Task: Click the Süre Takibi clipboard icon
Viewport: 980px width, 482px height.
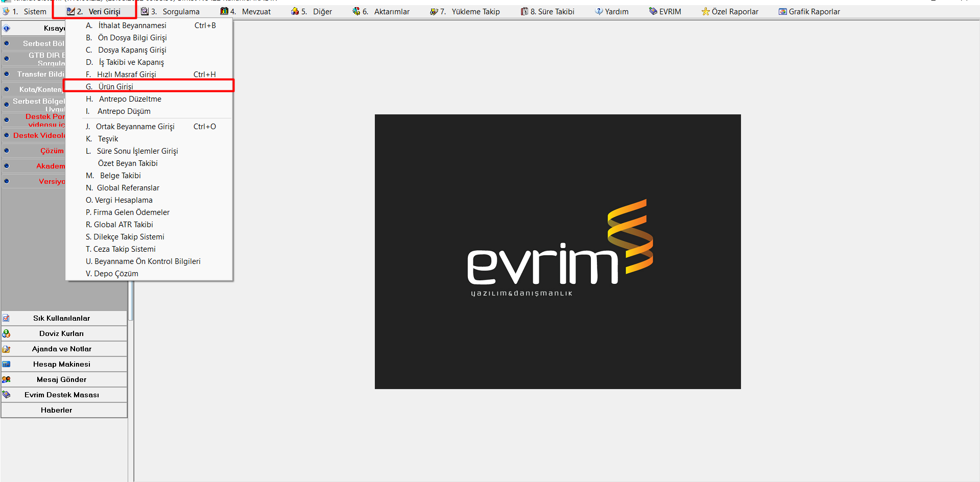Action: pyautogui.click(x=524, y=11)
